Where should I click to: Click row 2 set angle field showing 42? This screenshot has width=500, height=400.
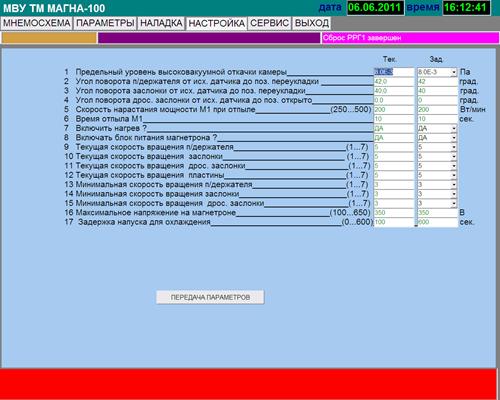437,81
